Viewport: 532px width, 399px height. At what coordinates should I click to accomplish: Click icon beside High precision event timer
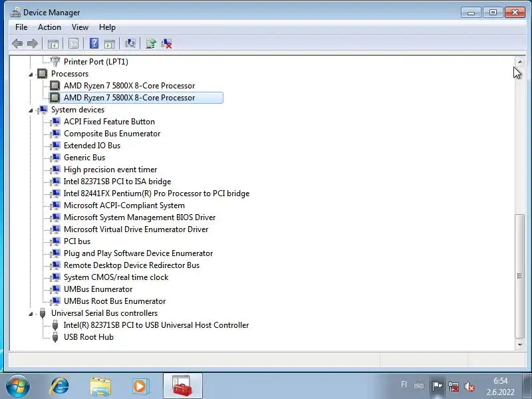(55, 170)
